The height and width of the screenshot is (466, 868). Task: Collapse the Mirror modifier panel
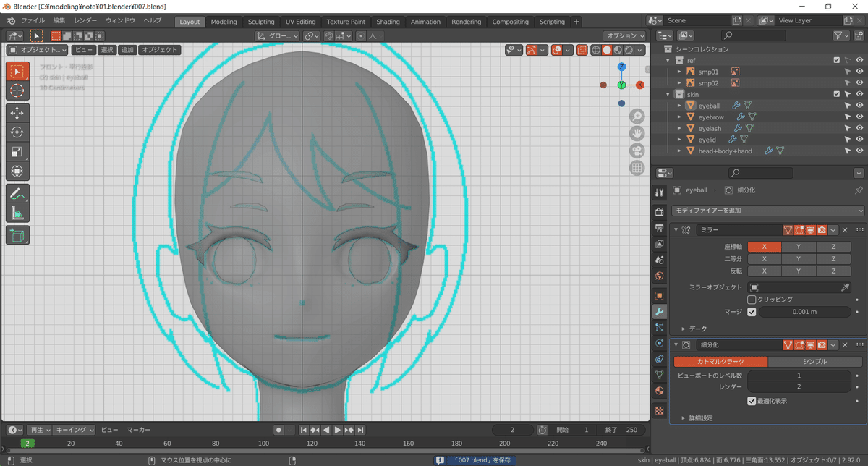[676, 230]
